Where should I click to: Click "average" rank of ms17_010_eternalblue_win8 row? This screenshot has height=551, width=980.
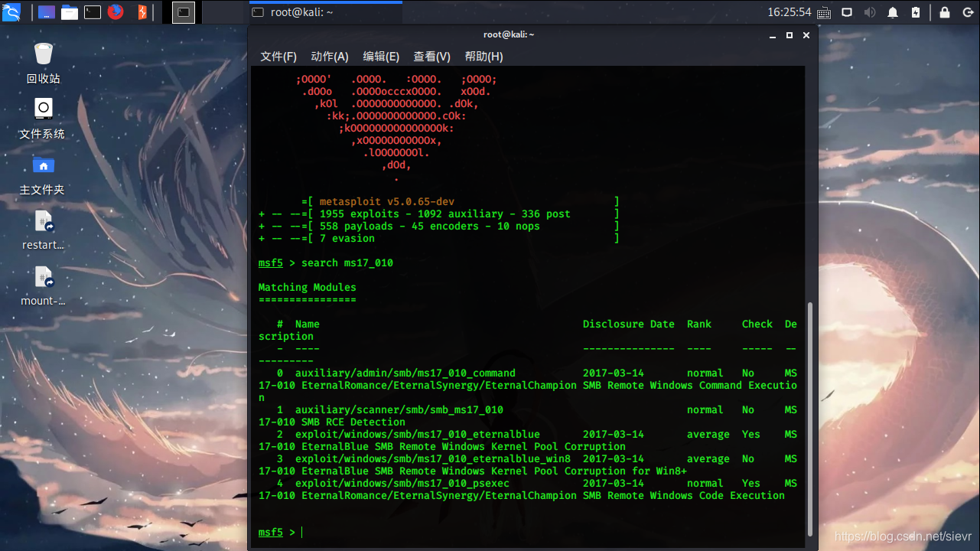708,458
